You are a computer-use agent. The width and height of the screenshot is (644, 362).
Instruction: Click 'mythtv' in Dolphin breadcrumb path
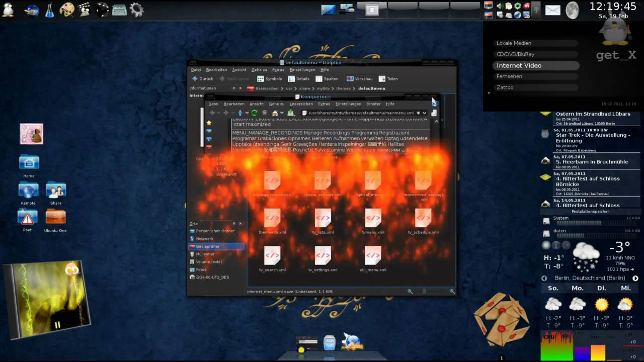click(323, 88)
